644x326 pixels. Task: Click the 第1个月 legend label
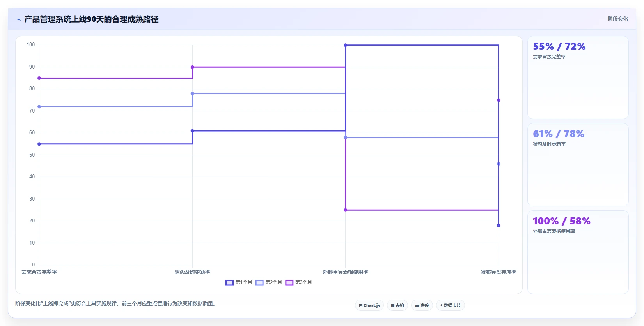(x=244, y=282)
